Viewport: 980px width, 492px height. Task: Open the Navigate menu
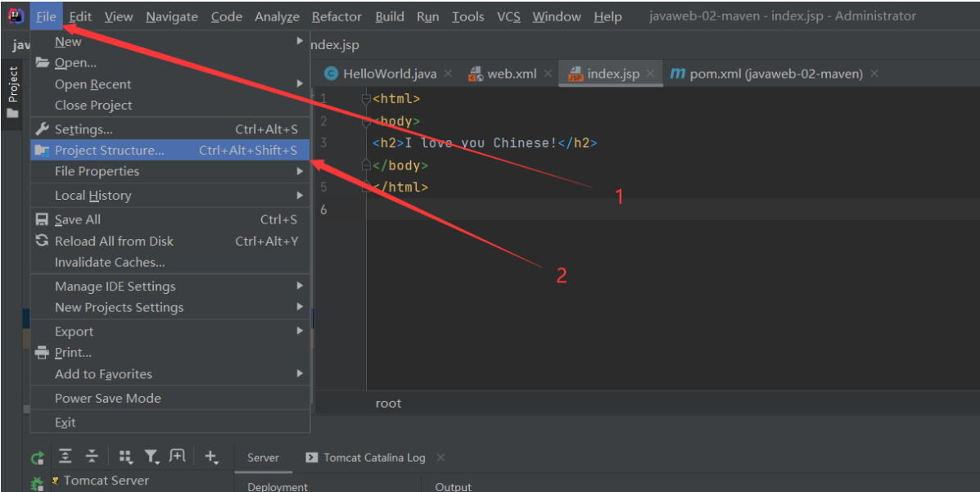172,17
